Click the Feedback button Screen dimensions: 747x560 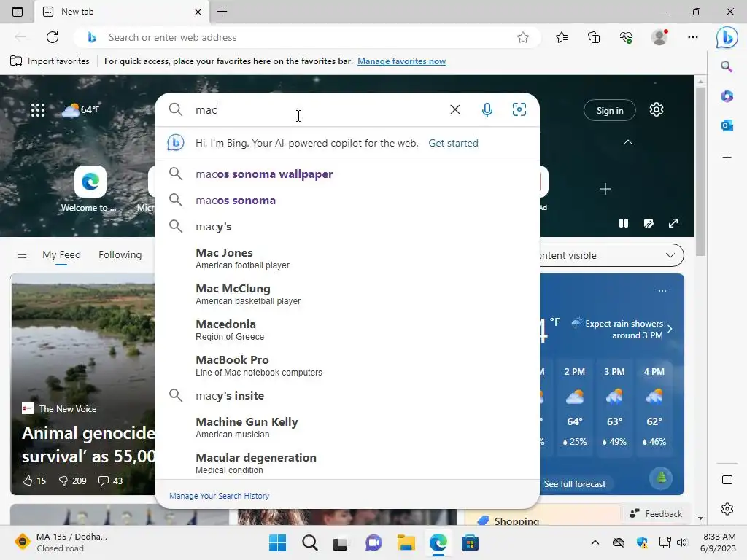point(656,514)
